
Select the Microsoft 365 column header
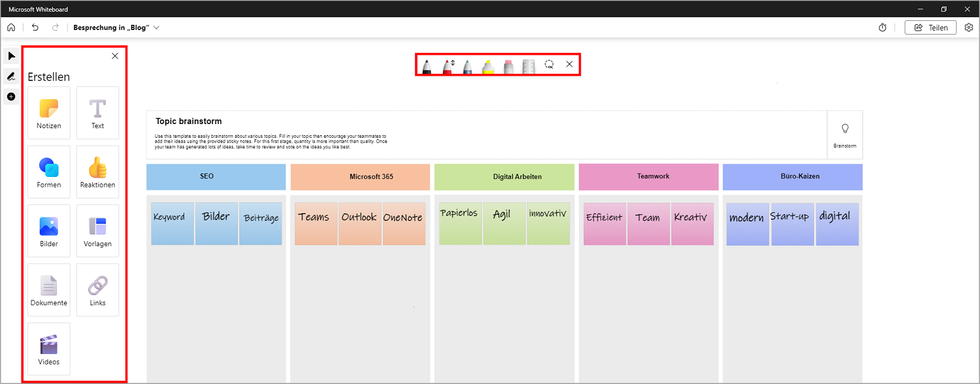361,177
